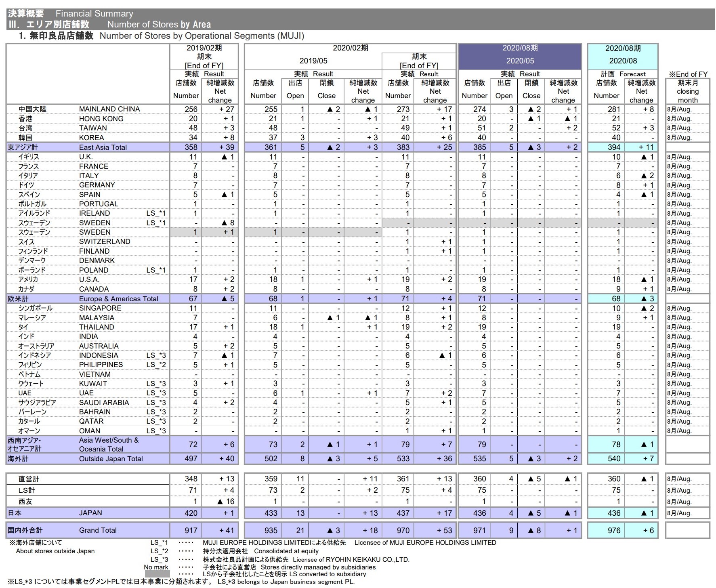716x588 pixels.
Task: Click the 直営計 row label
Action: pyautogui.click(x=29, y=479)
